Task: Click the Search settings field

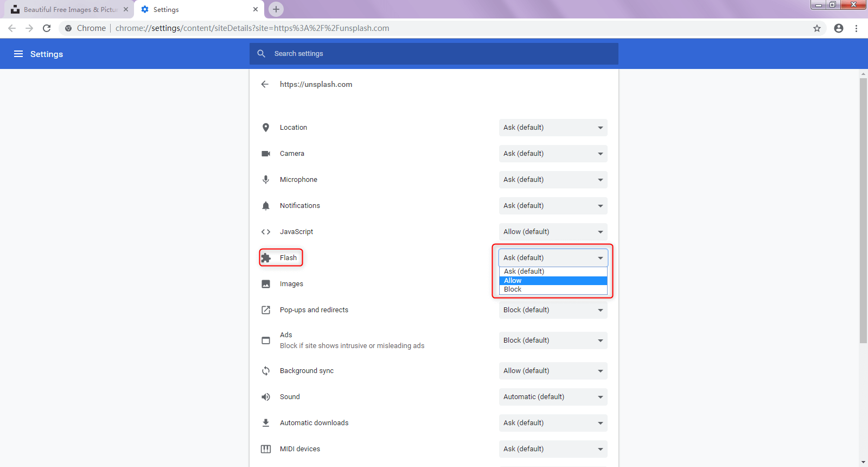Action: click(x=434, y=54)
